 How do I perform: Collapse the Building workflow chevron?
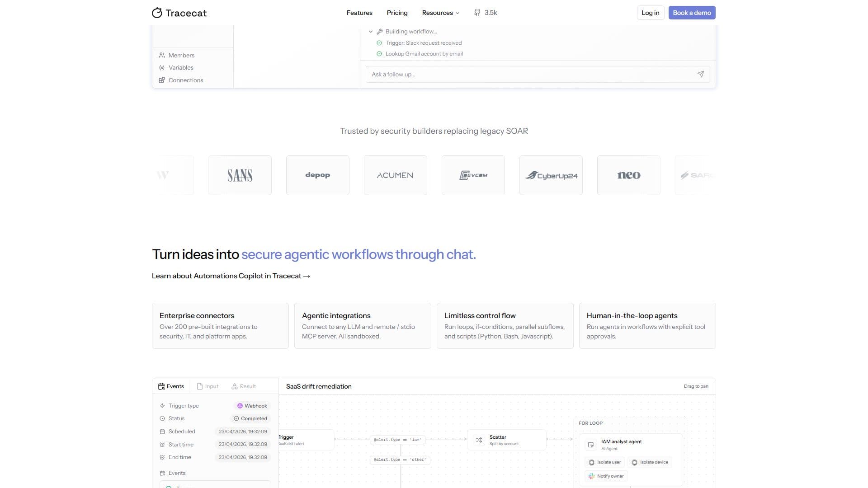371,31
